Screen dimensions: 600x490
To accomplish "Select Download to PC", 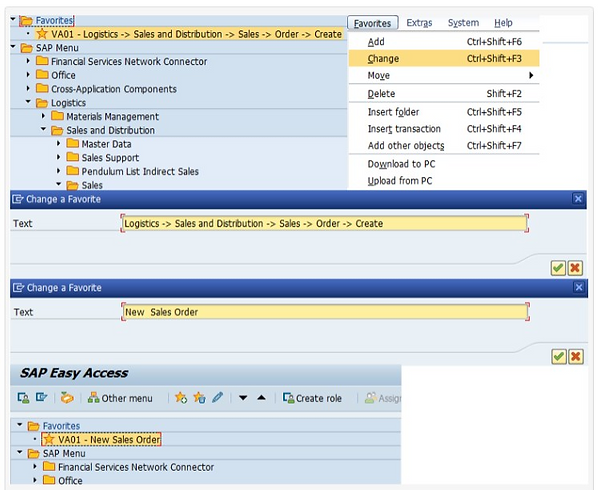I will point(444,164).
